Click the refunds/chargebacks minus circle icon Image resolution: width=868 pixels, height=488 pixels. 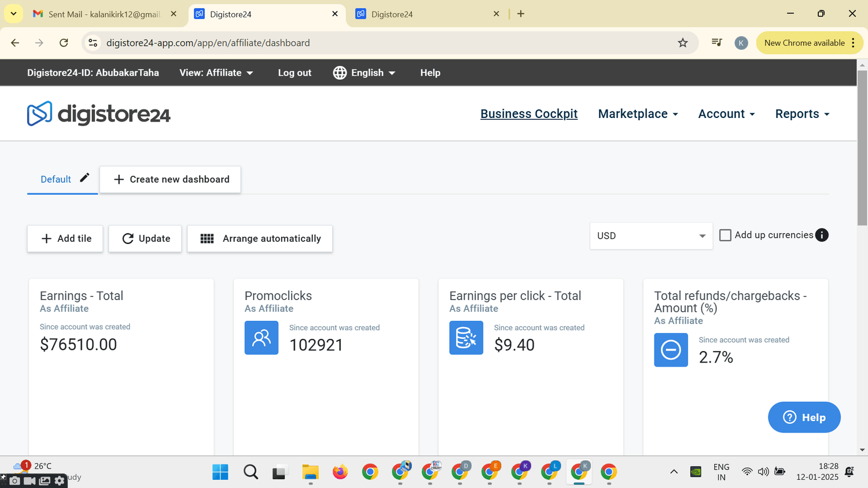[671, 350]
